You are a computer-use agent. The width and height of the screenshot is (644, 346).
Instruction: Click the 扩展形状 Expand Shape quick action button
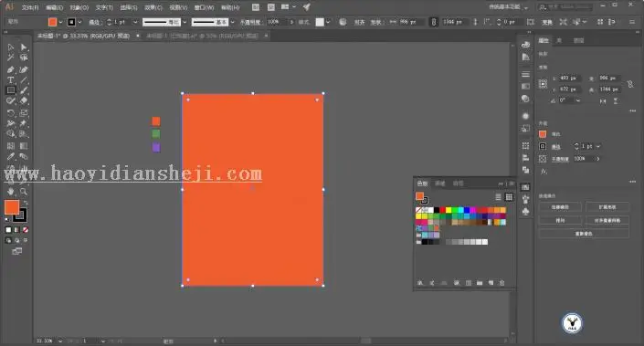(607, 207)
